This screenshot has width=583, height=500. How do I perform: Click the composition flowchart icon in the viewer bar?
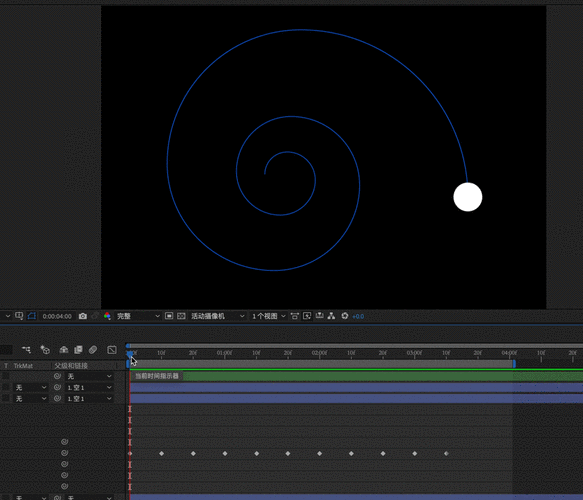tap(331, 316)
